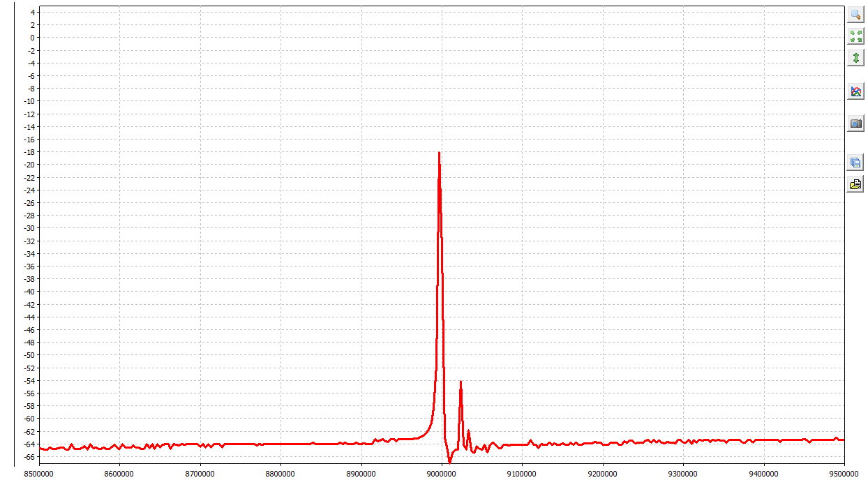Image resolution: width=868 pixels, height=480 pixels.
Task: Open the chart settings icon
Action: coord(855,91)
